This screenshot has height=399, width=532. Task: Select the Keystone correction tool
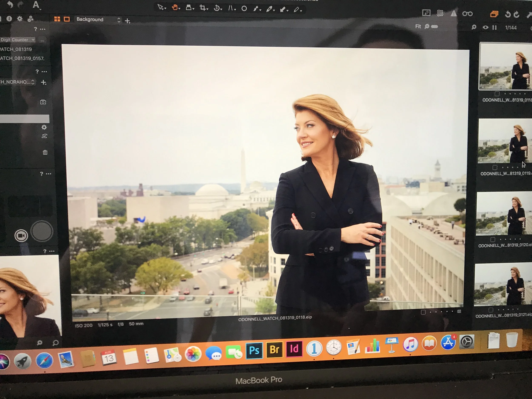point(189,8)
